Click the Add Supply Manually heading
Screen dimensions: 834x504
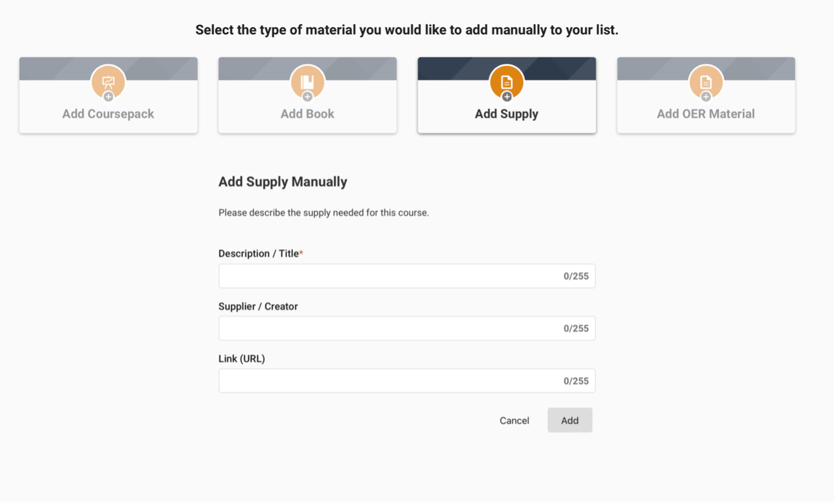coord(283,182)
